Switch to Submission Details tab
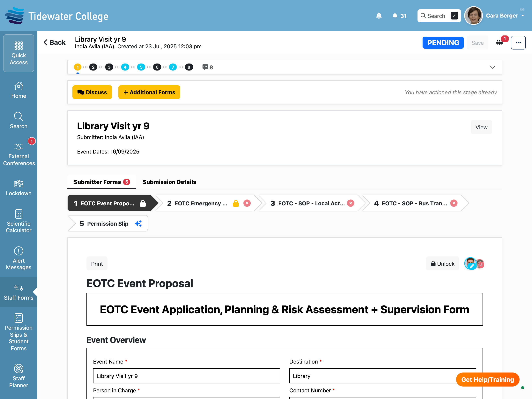Screen dimensions: 532x399 tap(169, 182)
